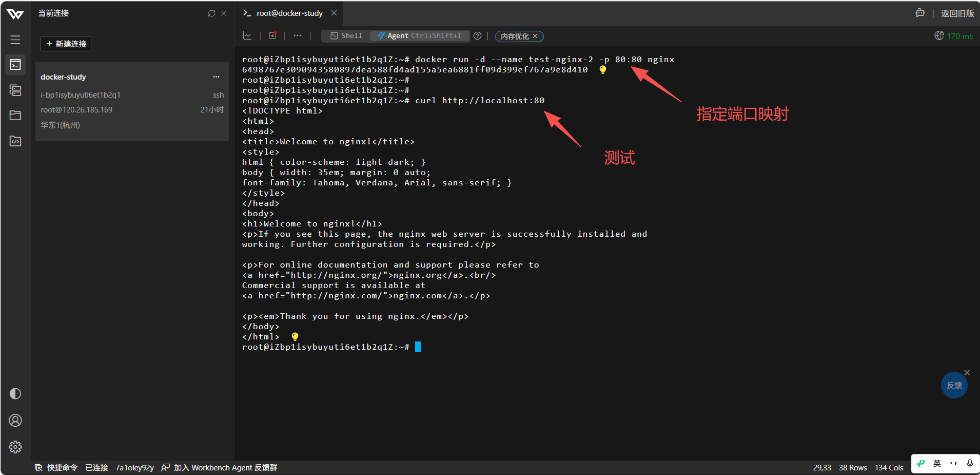
Task: Click the nginx.org href line in output
Action: 369,275
